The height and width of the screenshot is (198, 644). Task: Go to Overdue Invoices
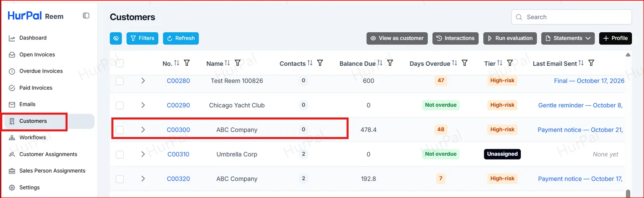[41, 71]
